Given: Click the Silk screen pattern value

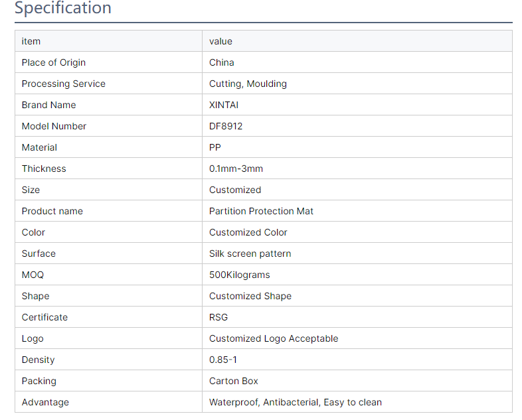Looking at the screenshot, I should (250, 253).
